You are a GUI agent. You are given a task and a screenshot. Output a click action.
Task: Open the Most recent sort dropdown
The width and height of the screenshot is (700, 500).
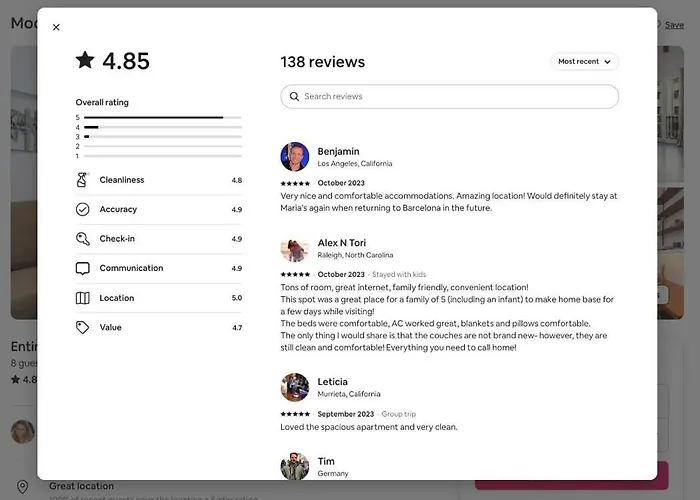pos(584,62)
